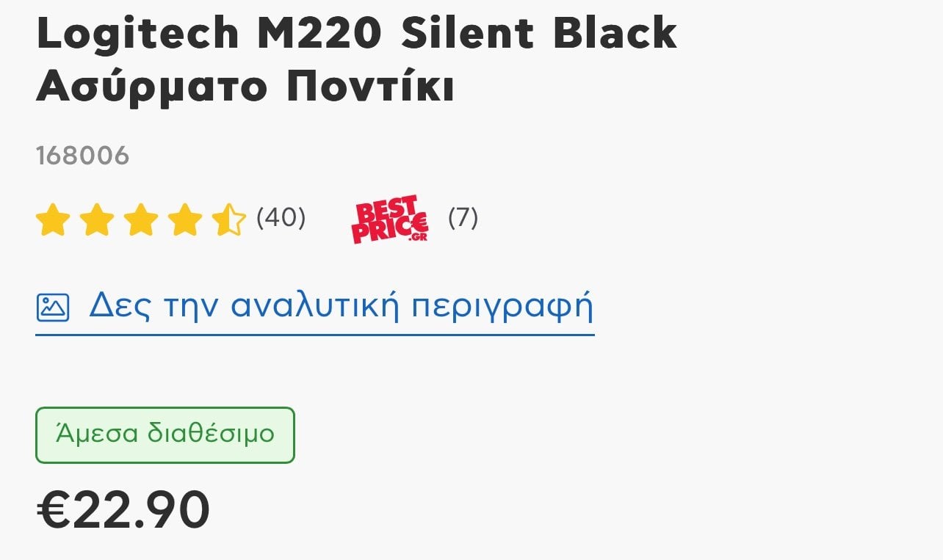
Task: Open the Δες την αναλυτική περιγραφή link
Action: (341, 306)
